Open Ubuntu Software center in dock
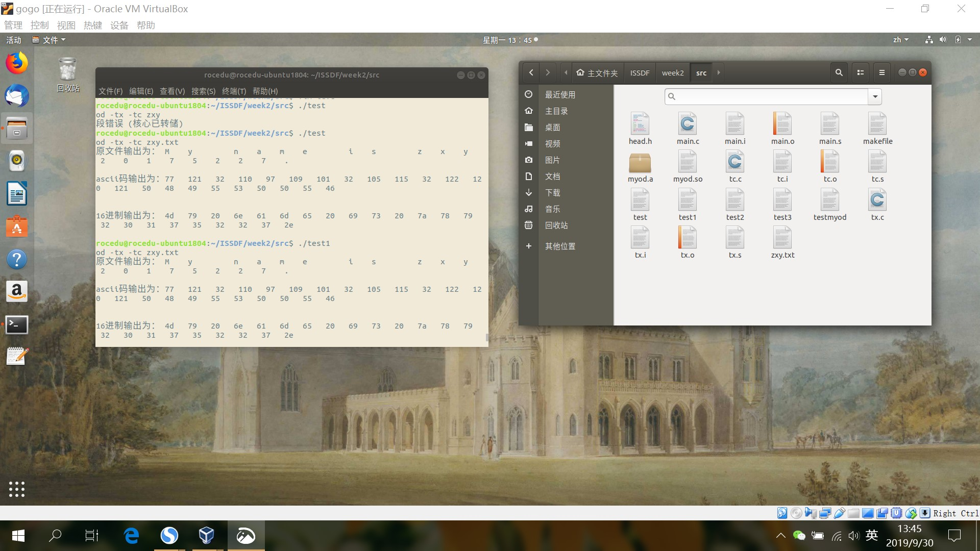 [x=17, y=227]
